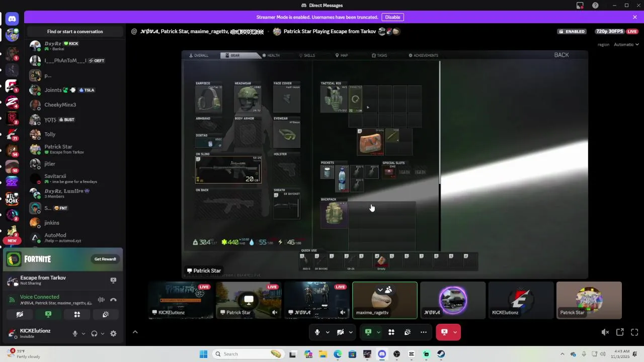
Task: Disable Streamer Mode in purple banner
Action: click(392, 17)
